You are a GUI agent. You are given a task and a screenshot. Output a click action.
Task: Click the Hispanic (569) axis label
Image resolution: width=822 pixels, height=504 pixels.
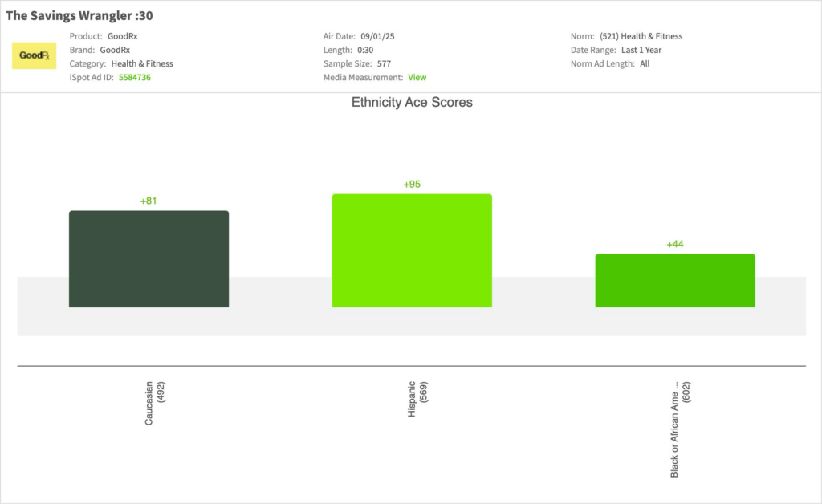coord(417,398)
